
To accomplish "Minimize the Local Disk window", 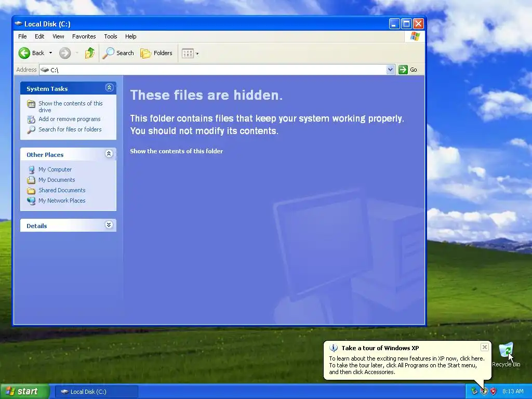I will click(x=394, y=24).
